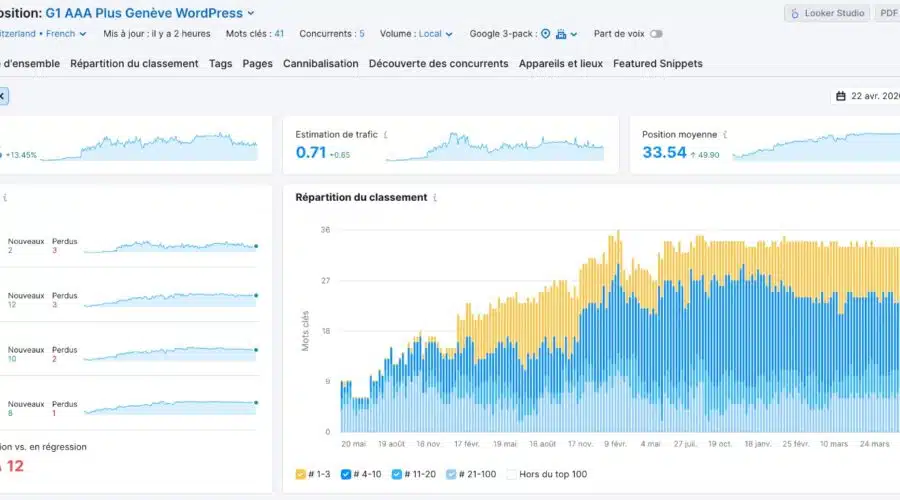Click the calendar icon next to the date
900x500 pixels.
coord(841,96)
